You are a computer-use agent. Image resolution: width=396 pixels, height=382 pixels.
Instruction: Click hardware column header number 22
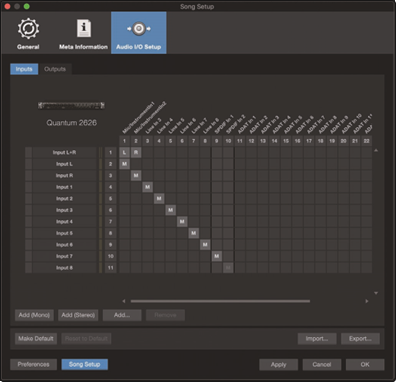[367, 141]
